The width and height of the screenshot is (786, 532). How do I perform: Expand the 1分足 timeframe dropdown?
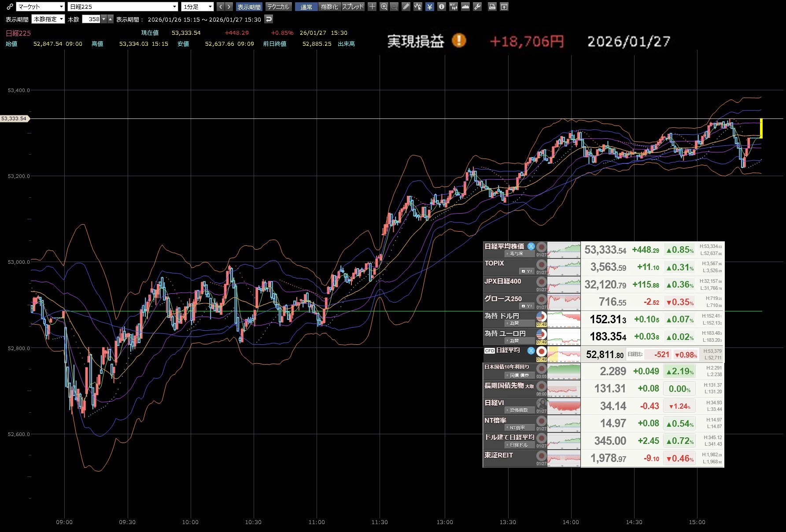point(197,7)
